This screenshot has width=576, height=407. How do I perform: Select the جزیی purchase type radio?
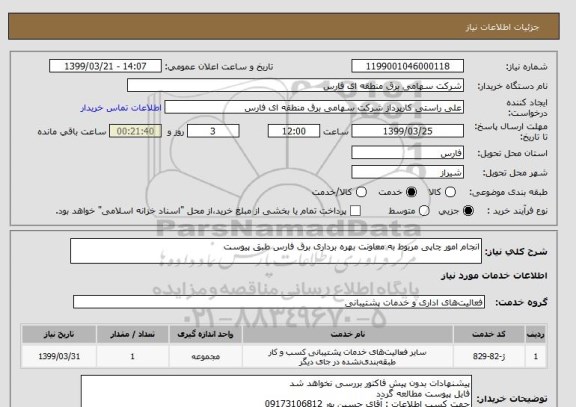point(468,211)
